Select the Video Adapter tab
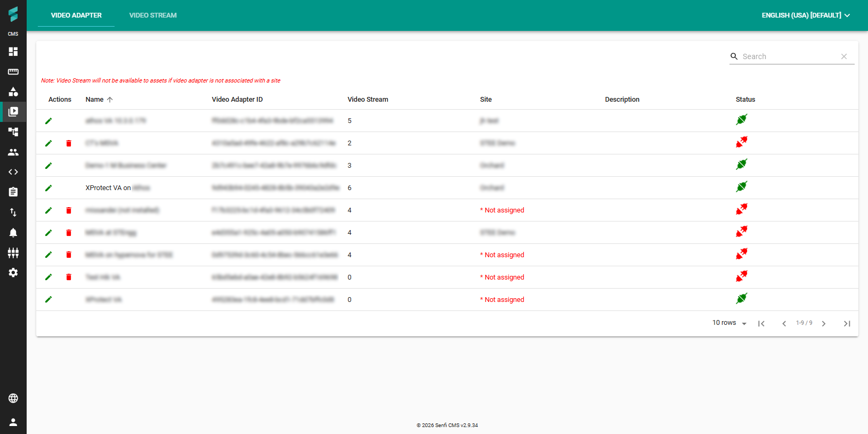Image resolution: width=868 pixels, height=434 pixels. point(76,15)
